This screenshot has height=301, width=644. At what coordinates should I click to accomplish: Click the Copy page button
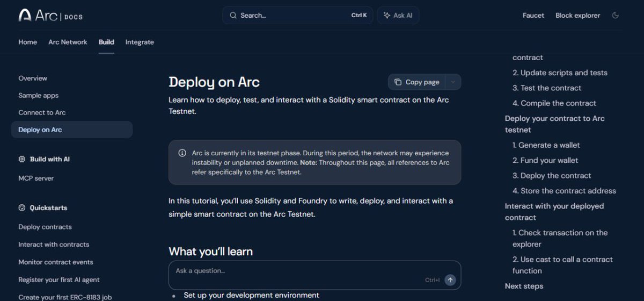416,82
